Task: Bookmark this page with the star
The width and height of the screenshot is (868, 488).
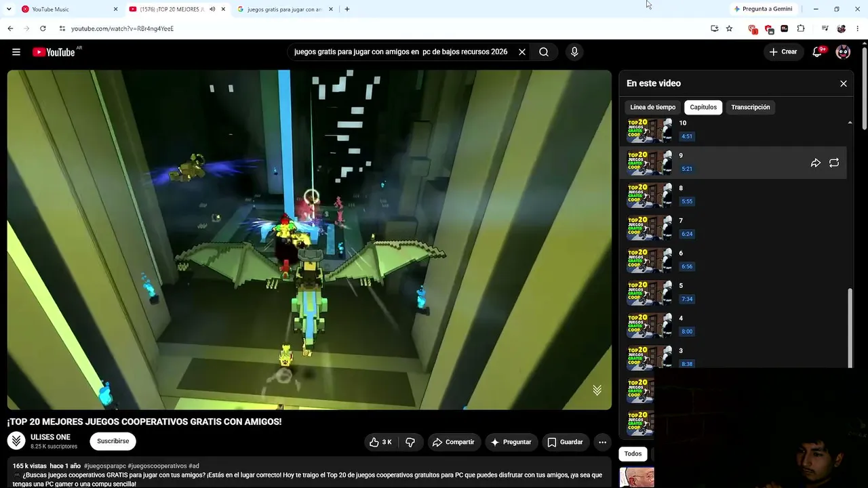Action: pyautogui.click(x=729, y=28)
